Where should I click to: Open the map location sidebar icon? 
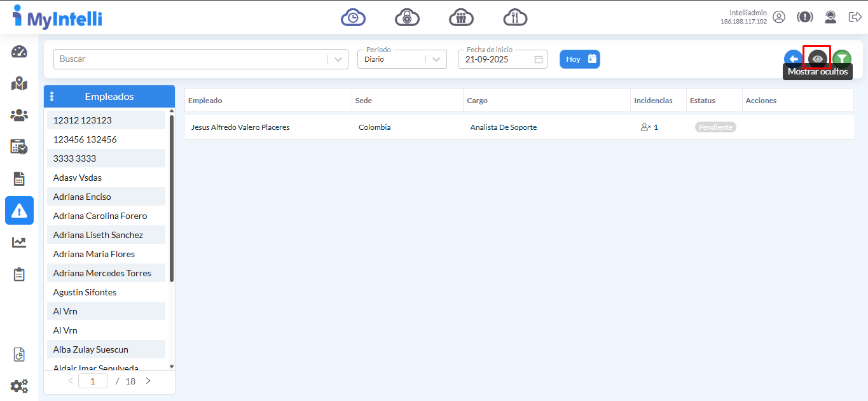pyautogui.click(x=19, y=84)
